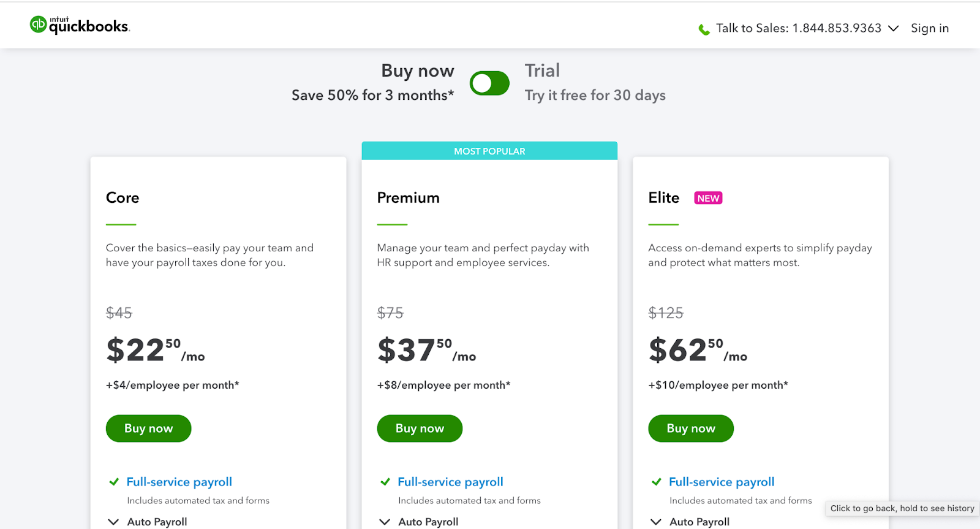Screen dimensions: 980x529
Task: Open Full-service payroll link in Premium plan
Action: (x=450, y=482)
